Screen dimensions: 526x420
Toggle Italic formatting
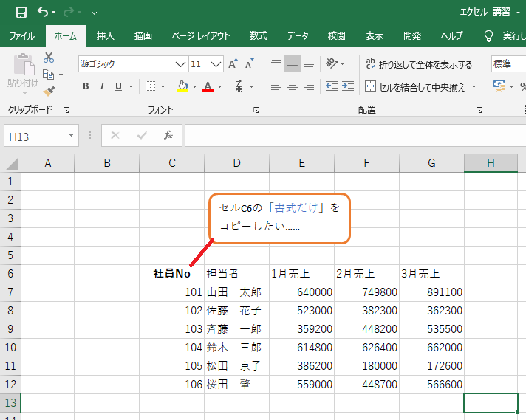(x=102, y=86)
